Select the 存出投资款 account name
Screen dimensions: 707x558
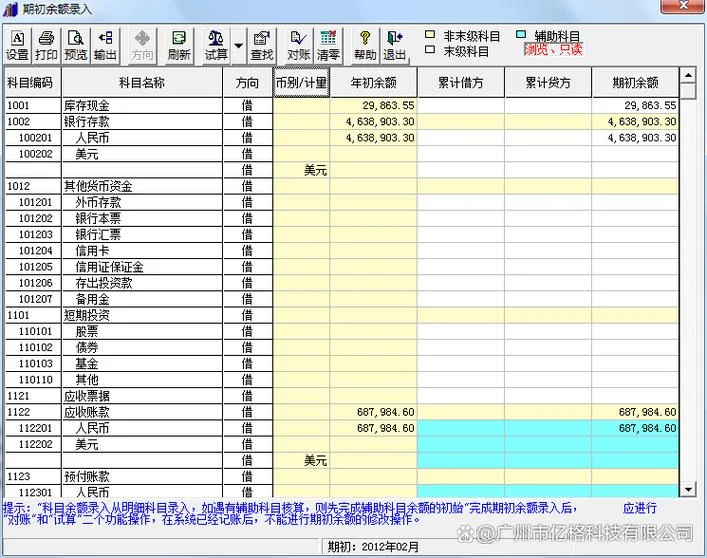coord(104,283)
